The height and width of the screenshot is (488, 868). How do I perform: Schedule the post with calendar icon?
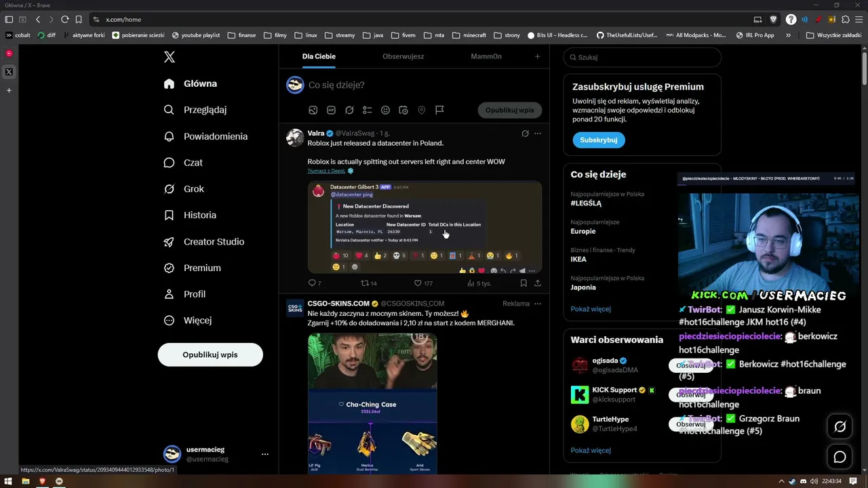(403, 110)
